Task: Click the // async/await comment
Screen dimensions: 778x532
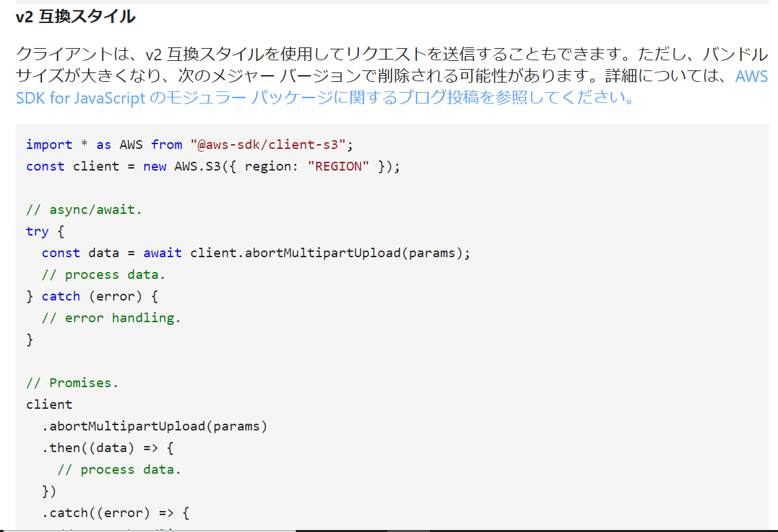Action: tap(83, 209)
